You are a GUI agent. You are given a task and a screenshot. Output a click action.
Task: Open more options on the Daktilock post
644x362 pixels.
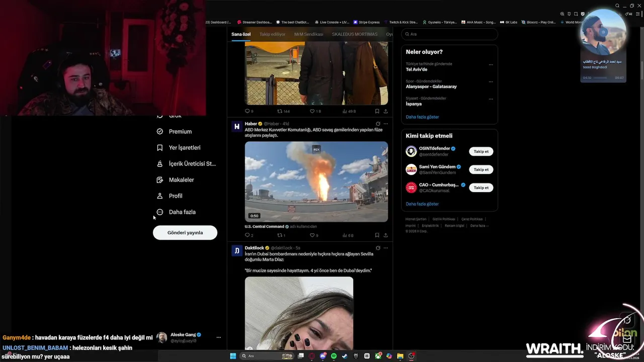pyautogui.click(x=386, y=248)
